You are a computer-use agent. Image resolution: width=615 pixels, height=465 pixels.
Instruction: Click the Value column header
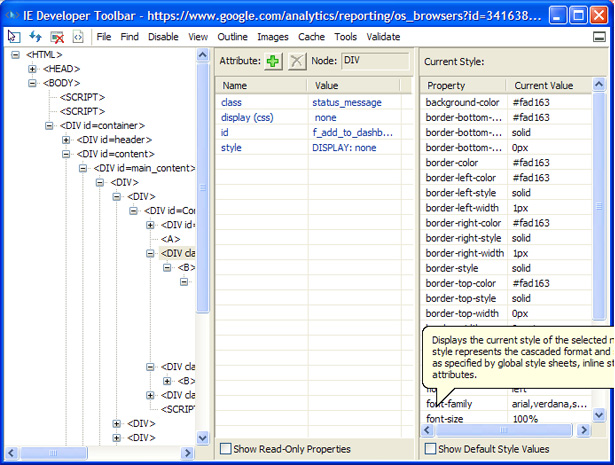tap(353, 85)
